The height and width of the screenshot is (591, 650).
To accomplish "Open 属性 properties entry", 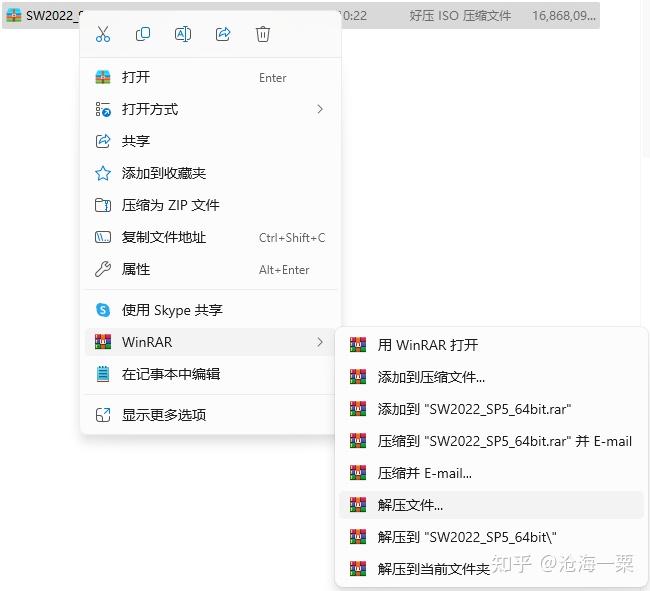I will tap(211, 269).
